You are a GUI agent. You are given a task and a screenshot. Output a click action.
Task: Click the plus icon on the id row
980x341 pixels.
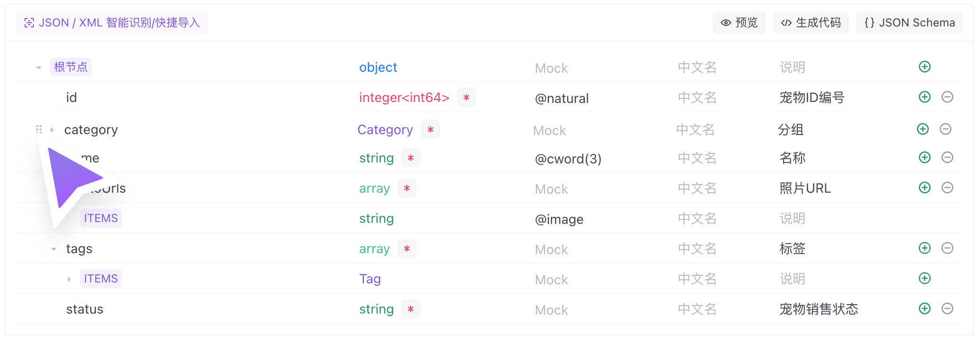tap(924, 97)
